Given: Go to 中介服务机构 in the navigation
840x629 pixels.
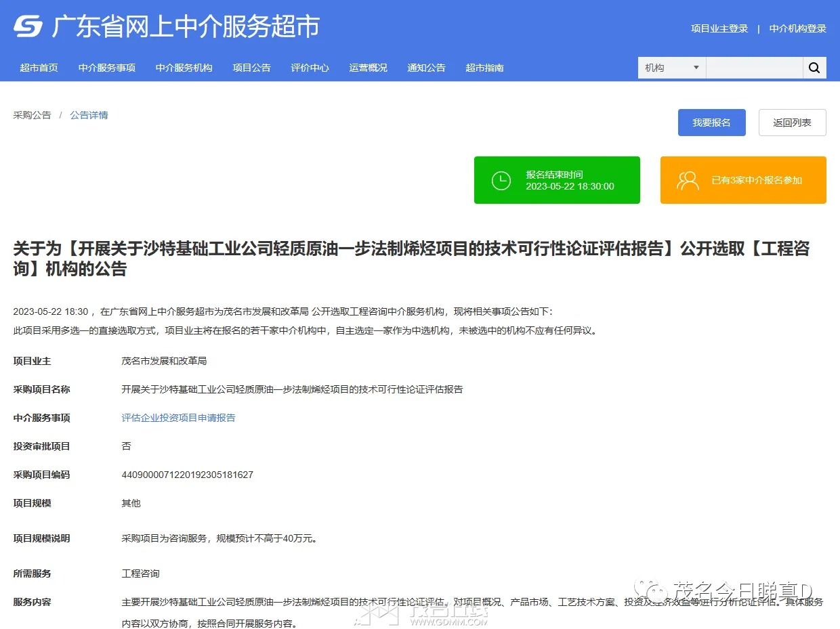Looking at the screenshot, I should point(184,68).
